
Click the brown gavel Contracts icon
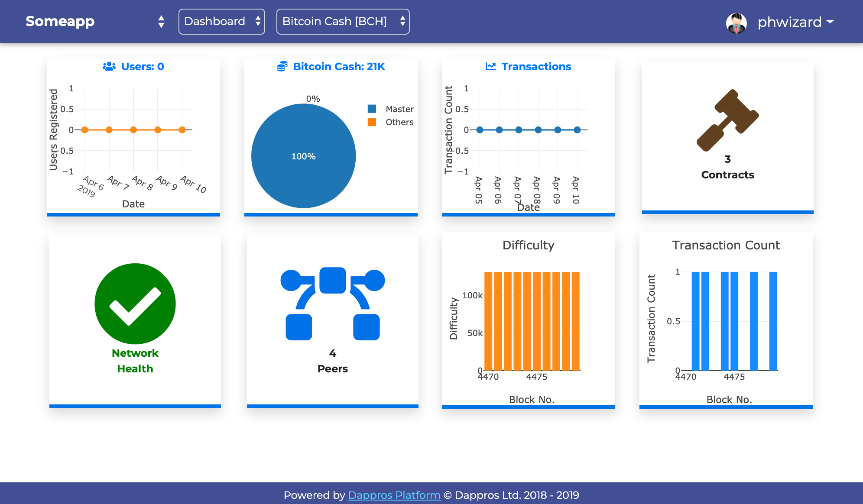coord(727,120)
